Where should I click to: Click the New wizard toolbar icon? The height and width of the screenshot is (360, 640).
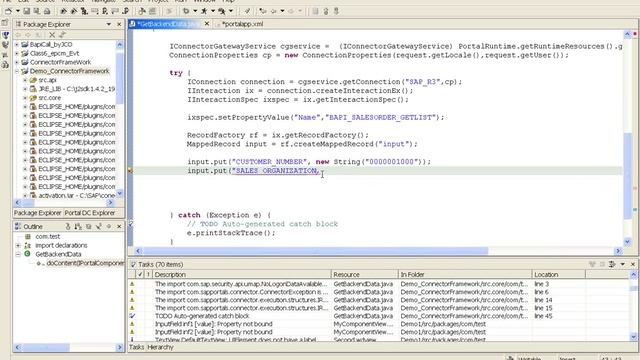tap(8, 11)
